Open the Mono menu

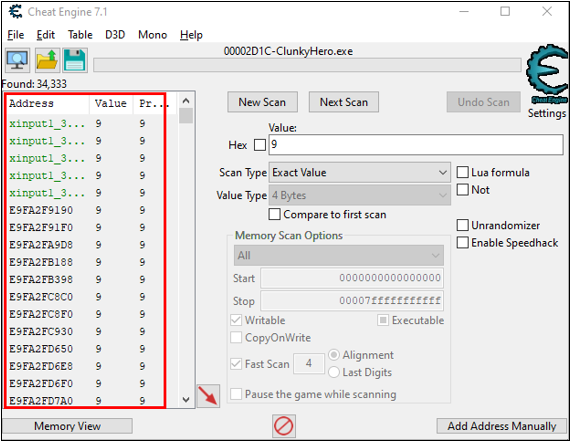point(152,35)
